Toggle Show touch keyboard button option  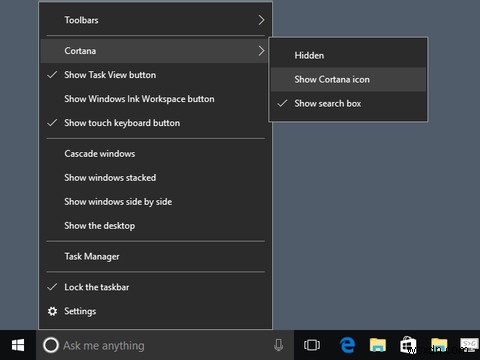coord(156,123)
